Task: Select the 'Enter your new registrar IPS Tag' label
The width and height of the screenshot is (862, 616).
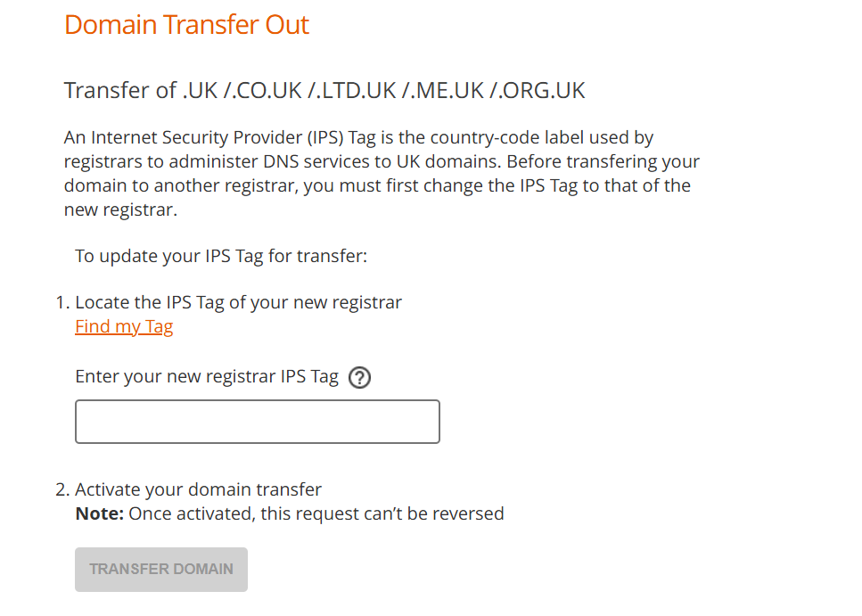Action: pyautogui.click(x=208, y=376)
